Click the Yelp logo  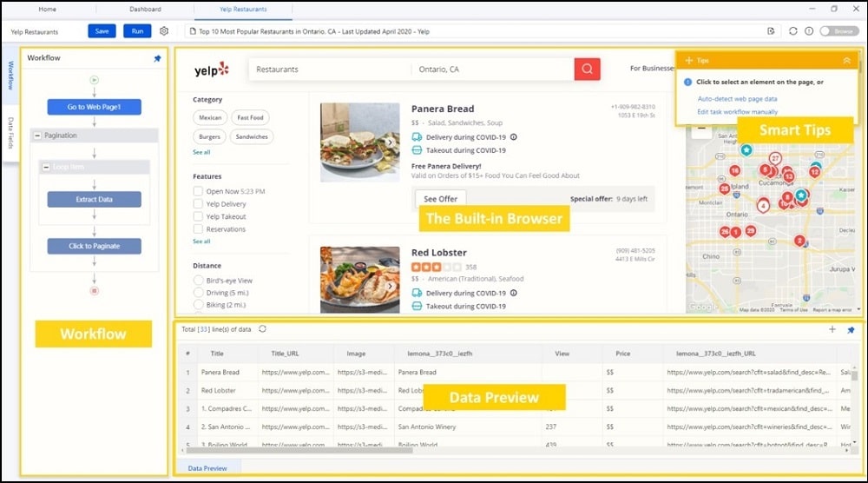coord(212,69)
